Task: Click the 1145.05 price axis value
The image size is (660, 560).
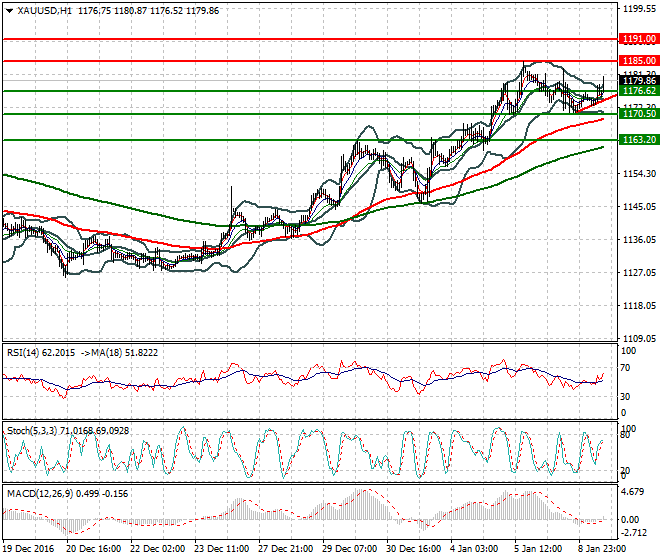Action: click(639, 206)
